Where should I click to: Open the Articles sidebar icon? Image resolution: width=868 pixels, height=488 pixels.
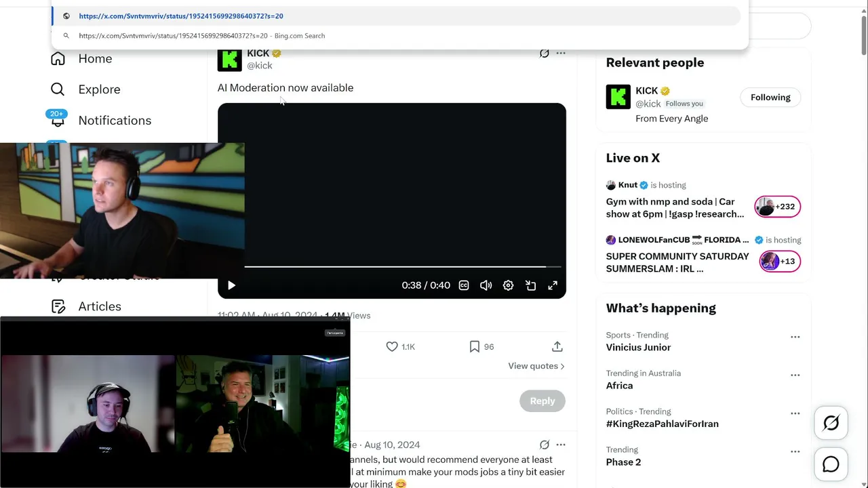coord(58,306)
